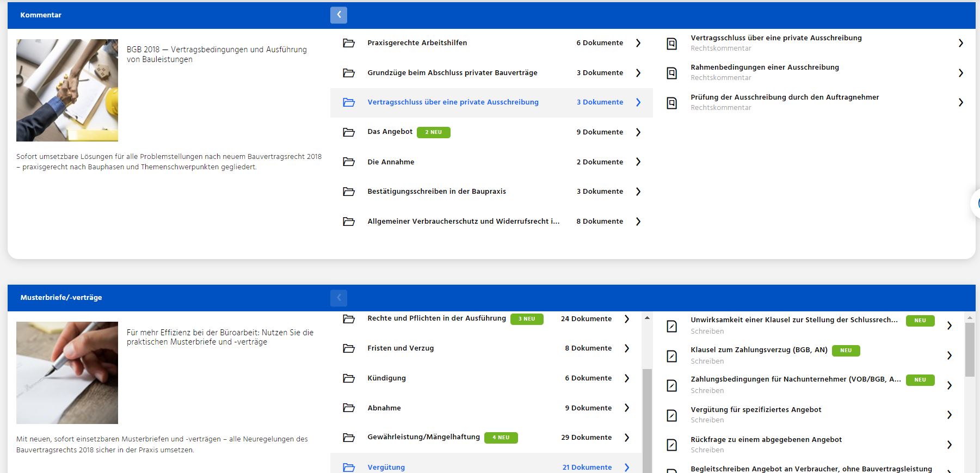Click folder icon beside Das Angebot
Viewport: 980px width, 473px height.
[x=349, y=132]
